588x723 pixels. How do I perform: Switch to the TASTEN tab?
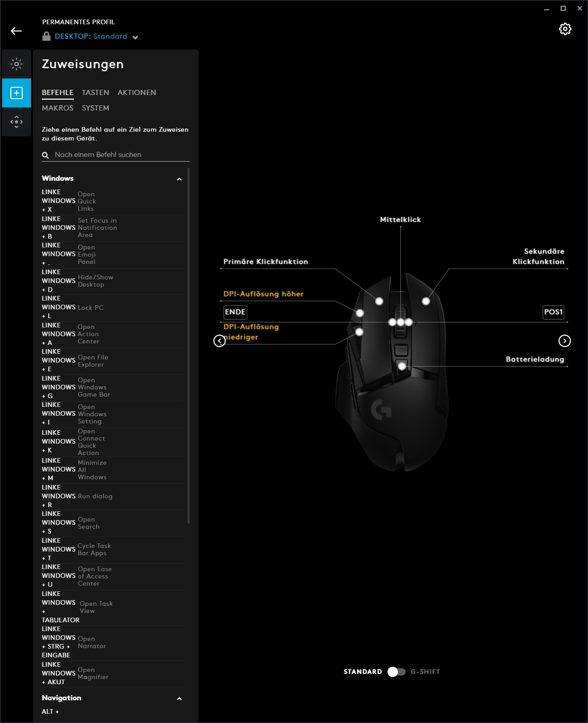point(96,92)
